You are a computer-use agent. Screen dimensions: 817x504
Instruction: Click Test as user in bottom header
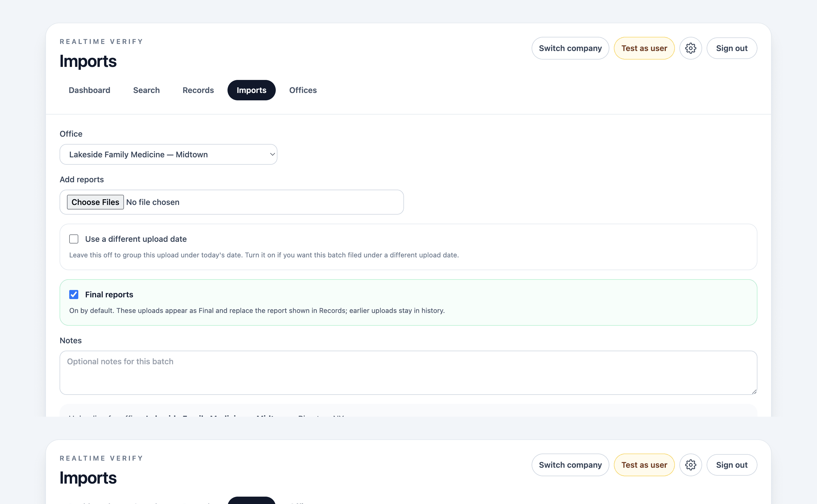[644, 465]
